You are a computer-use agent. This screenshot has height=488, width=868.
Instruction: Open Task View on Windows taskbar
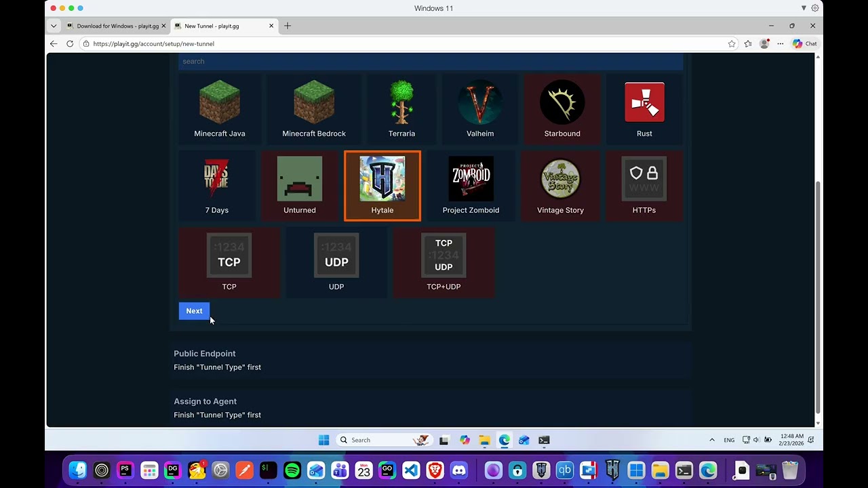click(444, 440)
